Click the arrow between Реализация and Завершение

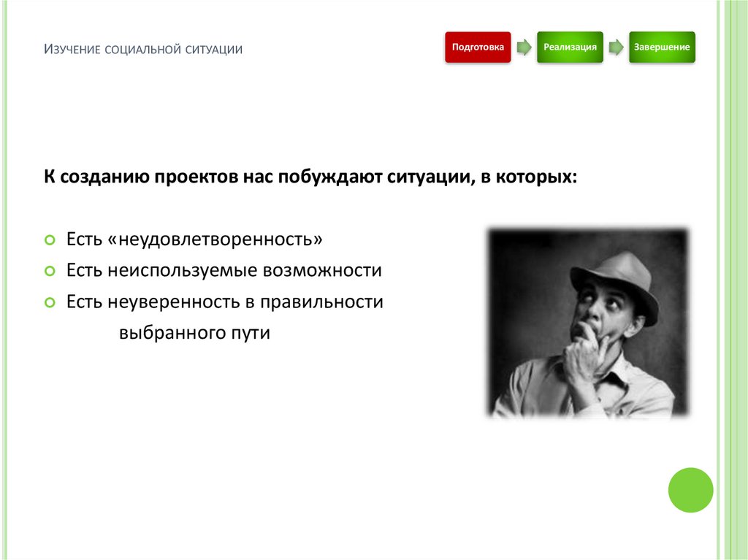(616, 46)
